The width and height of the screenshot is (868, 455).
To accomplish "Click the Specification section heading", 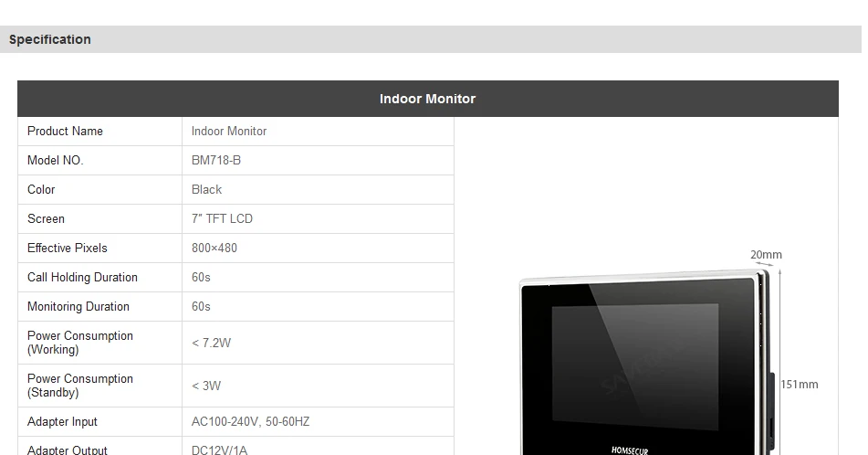I will 50,39.
